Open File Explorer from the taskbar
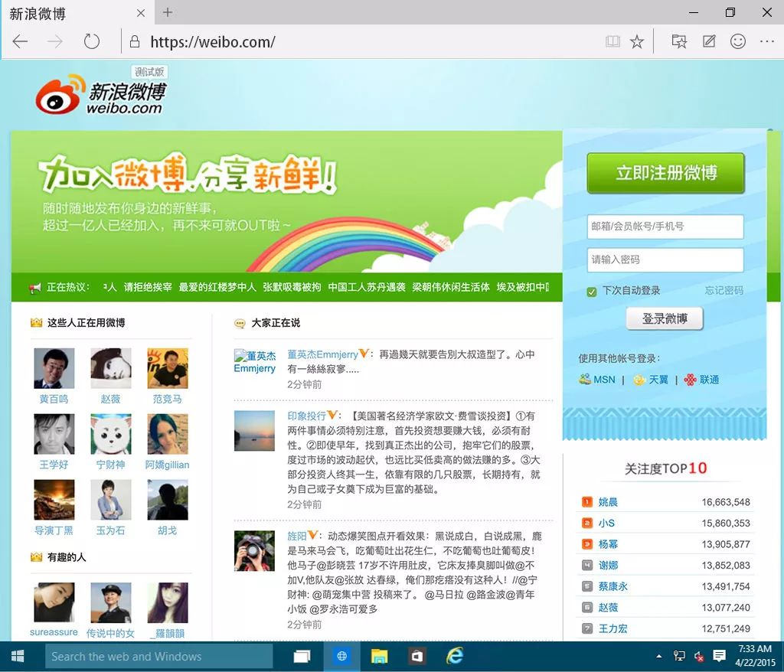 pos(380,657)
